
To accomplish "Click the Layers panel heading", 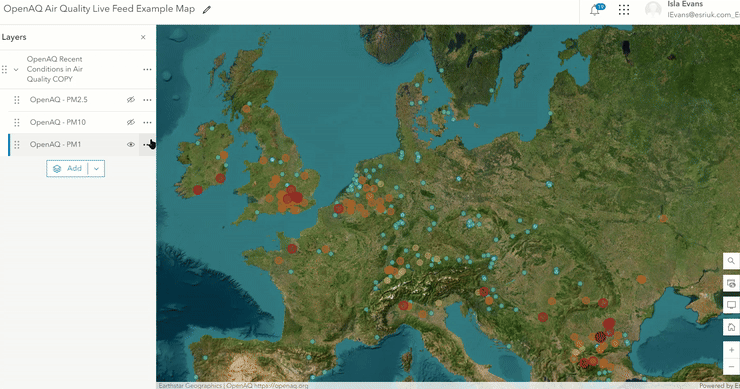I will [14, 37].
